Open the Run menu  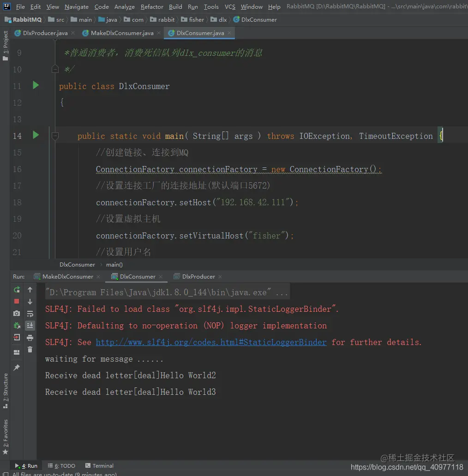tap(193, 6)
